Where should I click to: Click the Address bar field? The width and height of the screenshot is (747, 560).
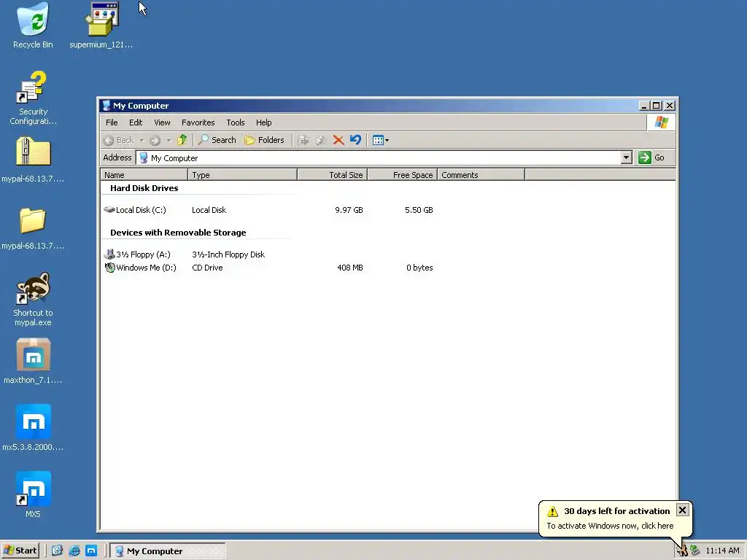pos(379,157)
